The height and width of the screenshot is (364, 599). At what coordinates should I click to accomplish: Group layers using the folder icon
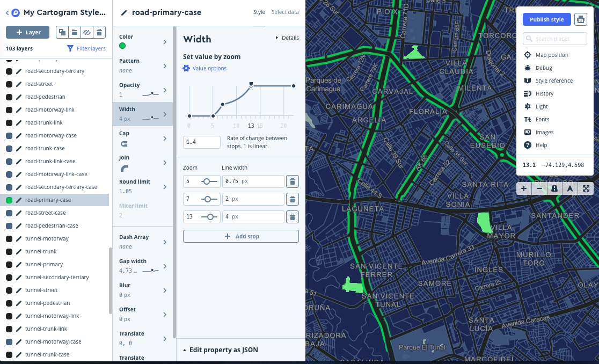(75, 32)
